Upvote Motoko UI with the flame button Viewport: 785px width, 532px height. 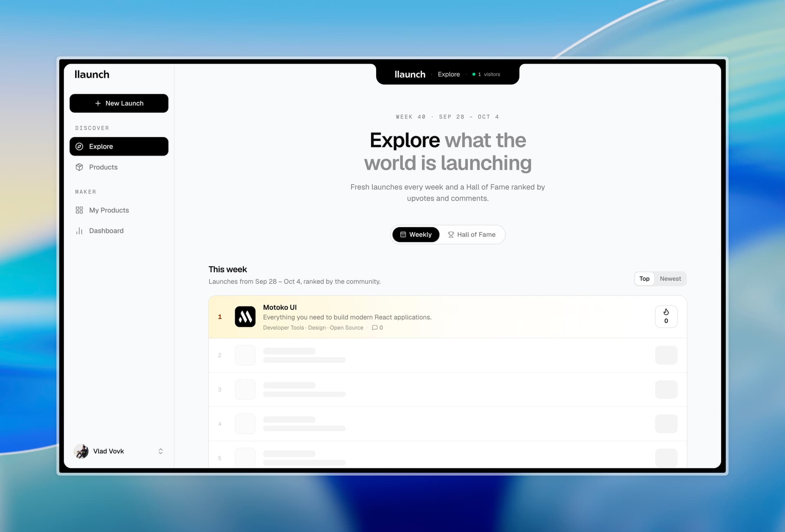tap(666, 317)
